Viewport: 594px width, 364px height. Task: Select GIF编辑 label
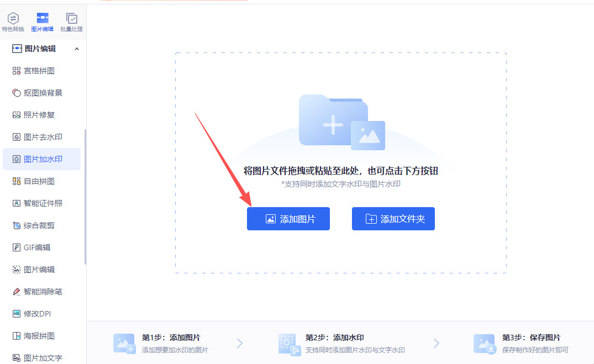37,247
